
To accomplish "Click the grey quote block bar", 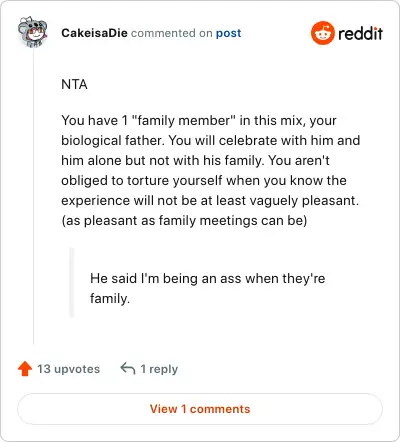I will coord(71,282).
